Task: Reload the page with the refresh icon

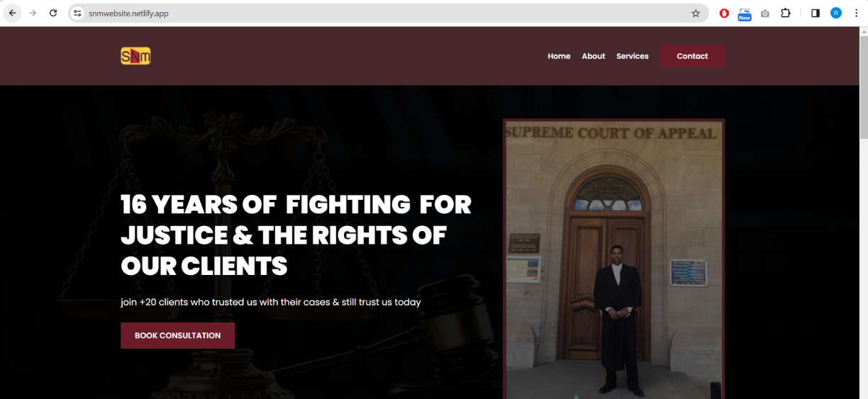Action: 53,13
